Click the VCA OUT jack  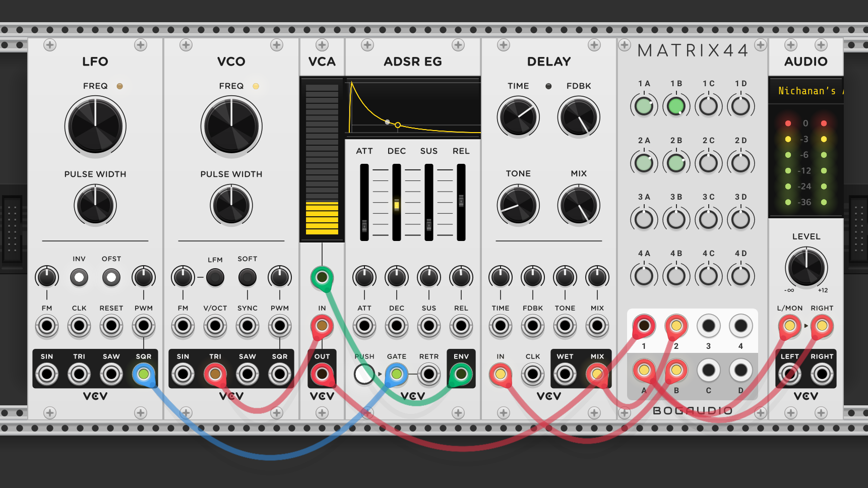click(x=322, y=374)
